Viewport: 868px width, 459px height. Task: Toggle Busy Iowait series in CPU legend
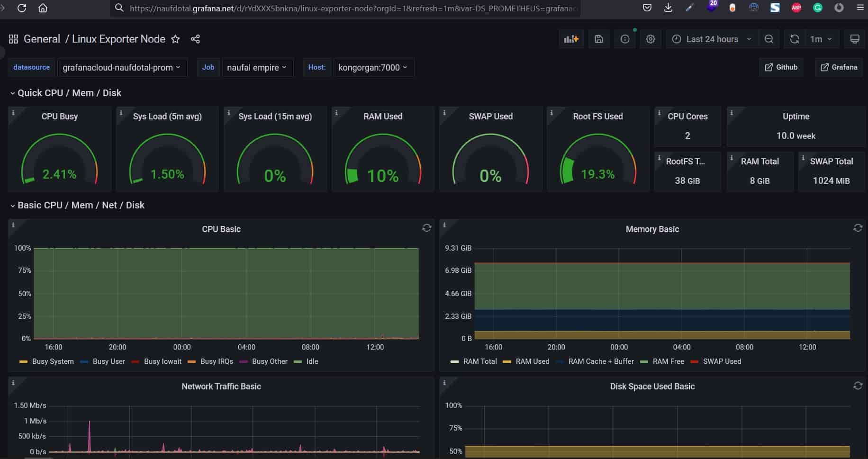point(162,361)
